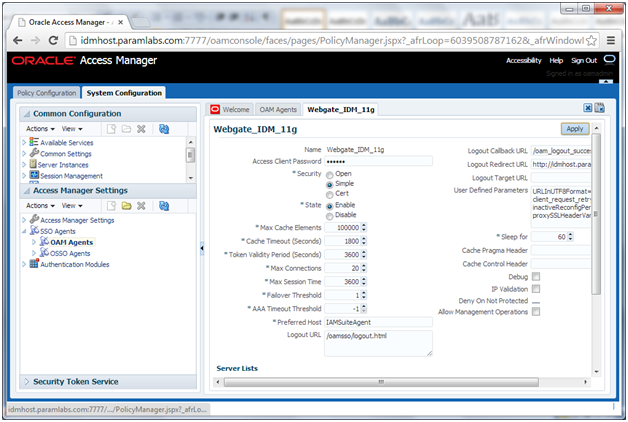628x422 pixels.
Task: Click the Sign Out link
Action: (584, 60)
